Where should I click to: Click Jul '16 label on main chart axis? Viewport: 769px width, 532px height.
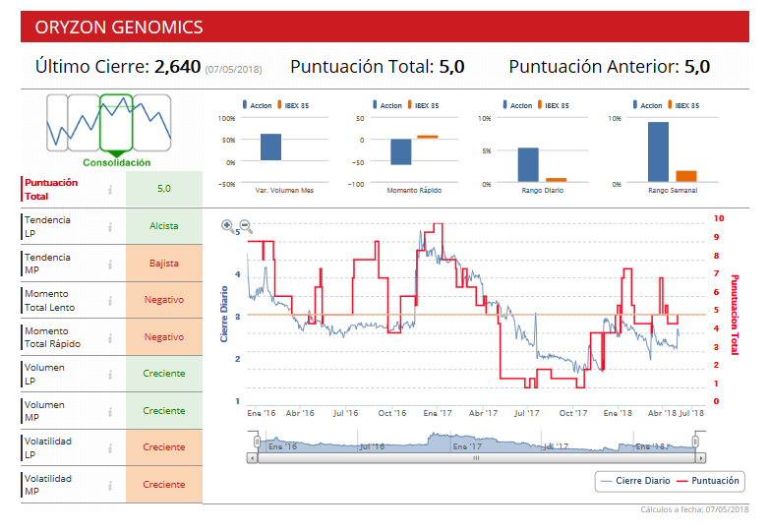point(346,413)
